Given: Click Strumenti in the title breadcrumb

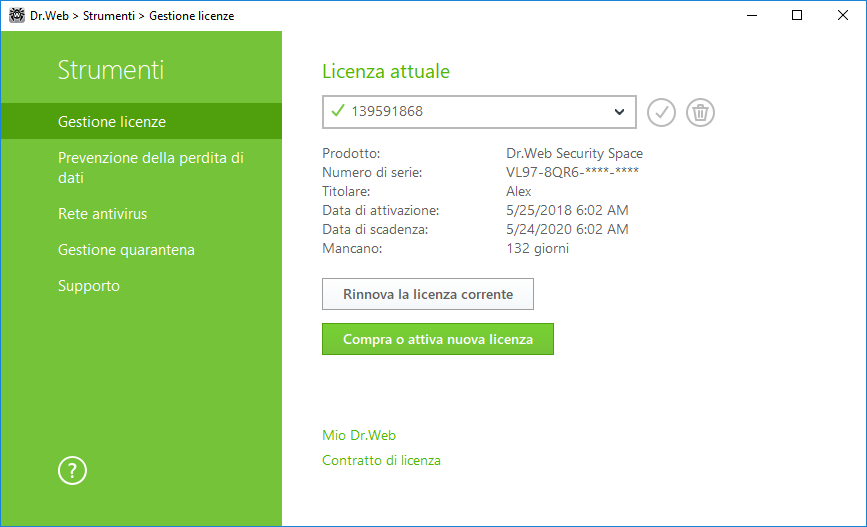Looking at the screenshot, I should tap(109, 16).
